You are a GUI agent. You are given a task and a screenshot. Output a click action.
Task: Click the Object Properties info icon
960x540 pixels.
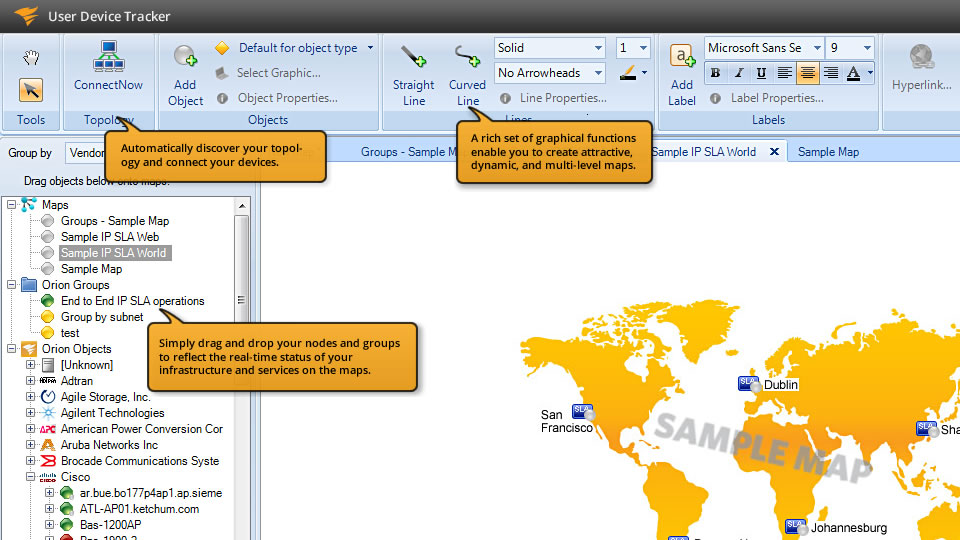(x=222, y=98)
